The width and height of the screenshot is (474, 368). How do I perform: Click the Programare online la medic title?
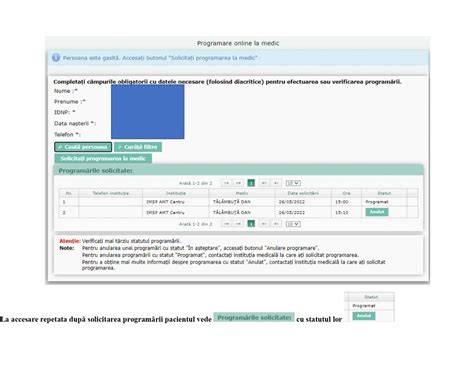coord(238,43)
